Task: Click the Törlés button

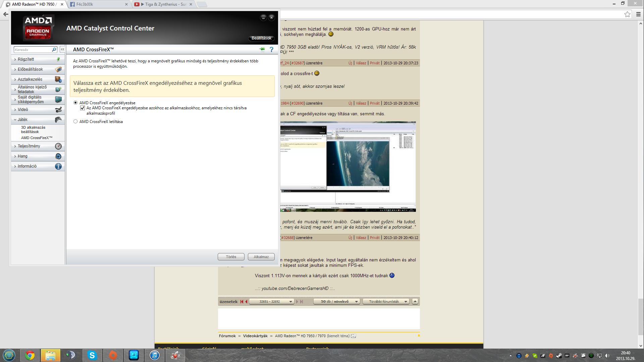Action: 231,257
